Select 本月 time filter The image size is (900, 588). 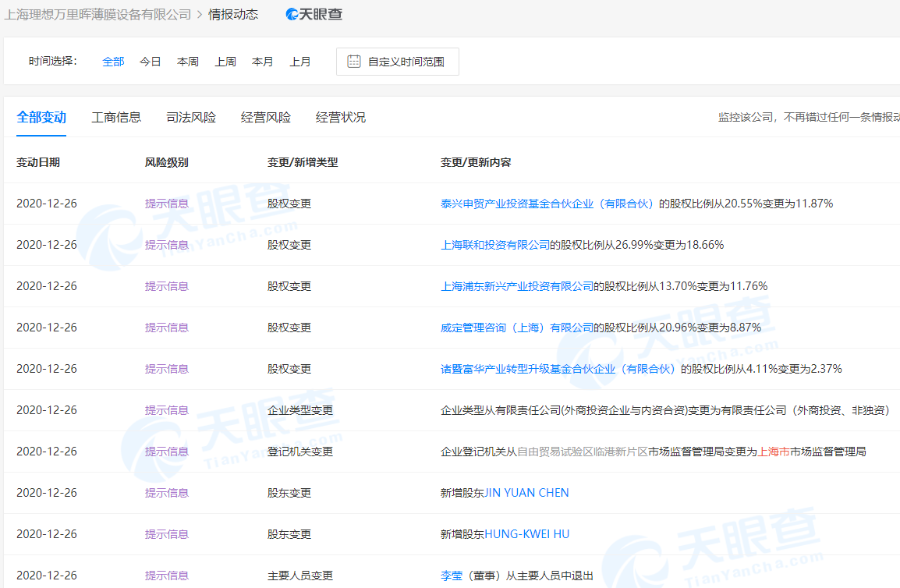point(262,62)
